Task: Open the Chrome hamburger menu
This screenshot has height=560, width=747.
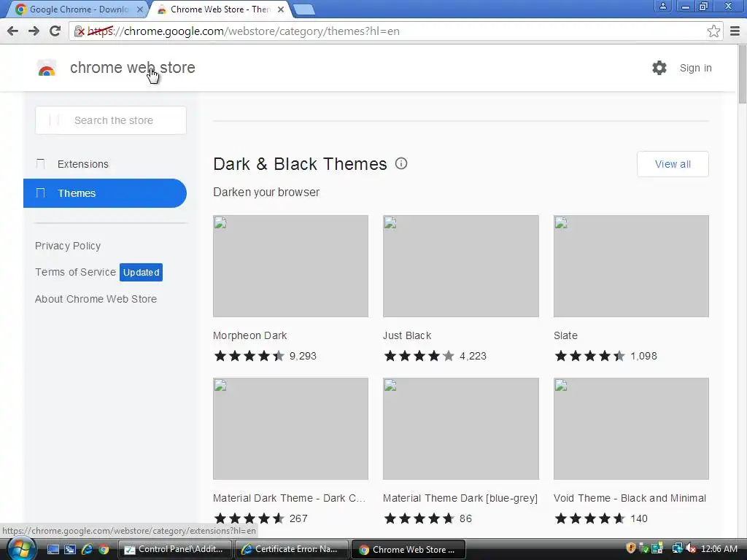Action: pyautogui.click(x=735, y=31)
